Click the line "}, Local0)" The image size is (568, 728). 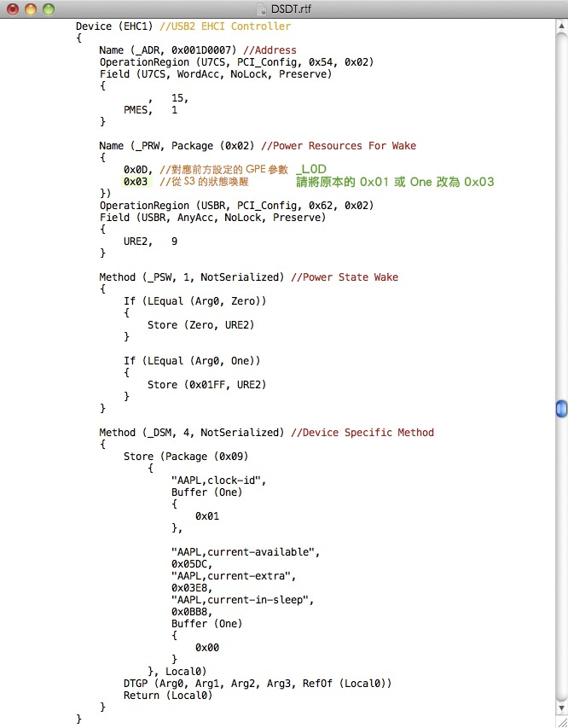(x=177, y=672)
